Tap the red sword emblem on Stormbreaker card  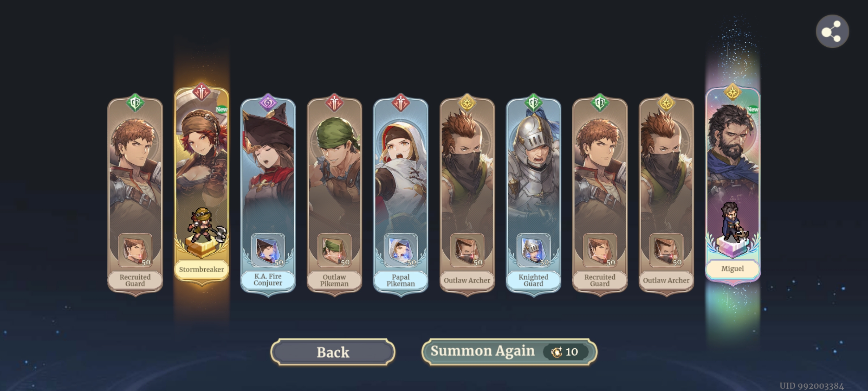tap(201, 92)
